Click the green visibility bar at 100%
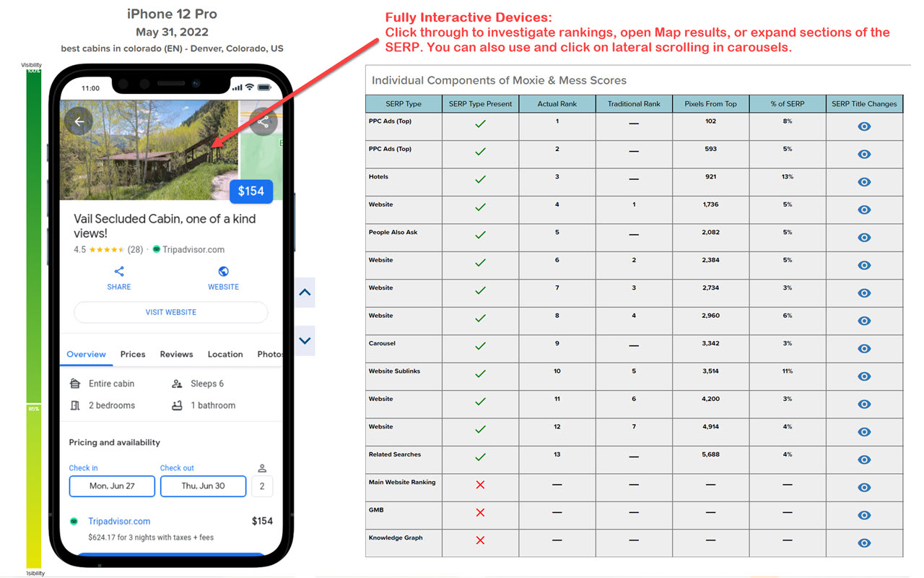The image size is (924, 578). coord(34,73)
